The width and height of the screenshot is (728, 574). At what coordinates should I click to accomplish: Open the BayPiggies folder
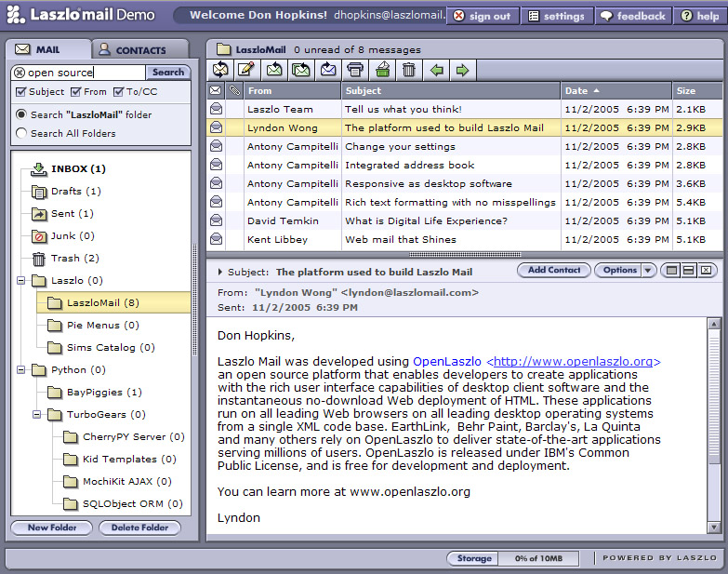[x=95, y=393]
